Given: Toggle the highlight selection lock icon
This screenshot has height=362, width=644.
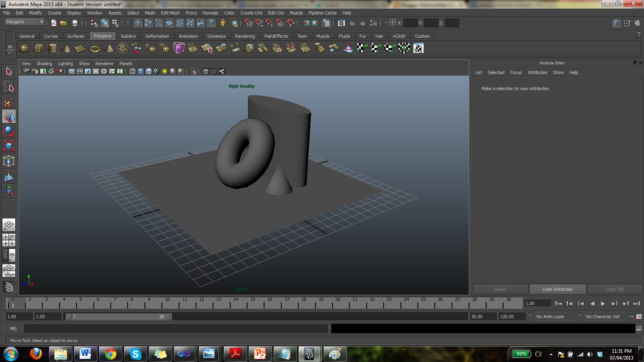Looking at the screenshot, I should [x=223, y=23].
